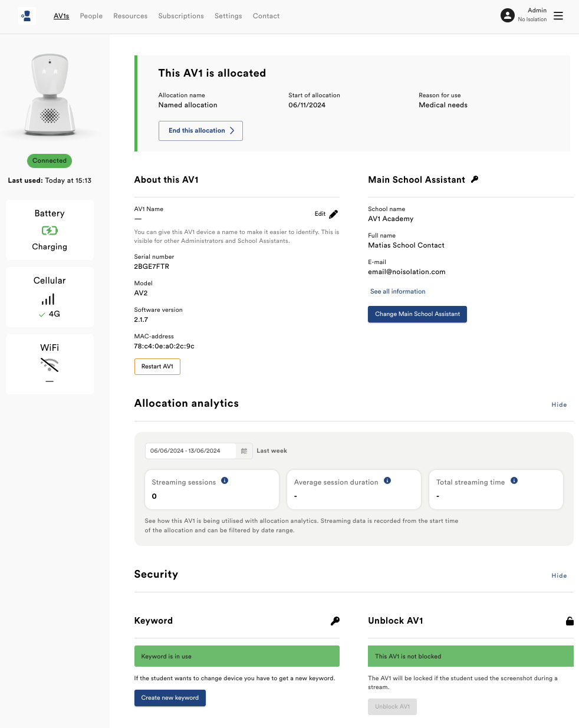The image size is (579, 728).
Task: Click the disabled Unblock AV1 button
Action: (392, 707)
